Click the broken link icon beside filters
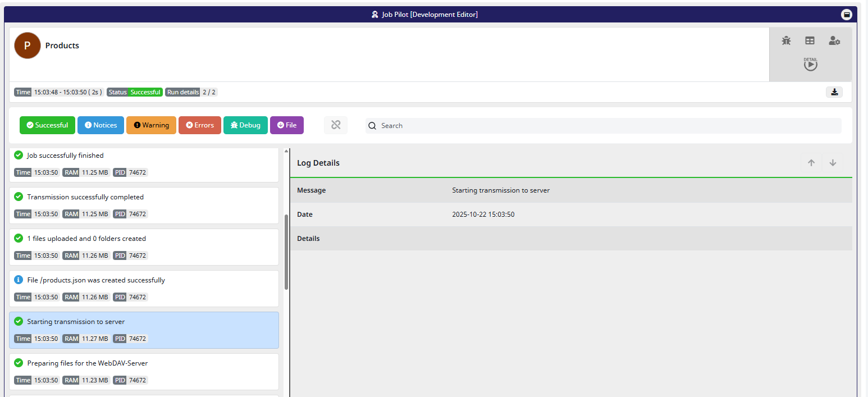Screen dimensions: 868x397 (x=336, y=125)
